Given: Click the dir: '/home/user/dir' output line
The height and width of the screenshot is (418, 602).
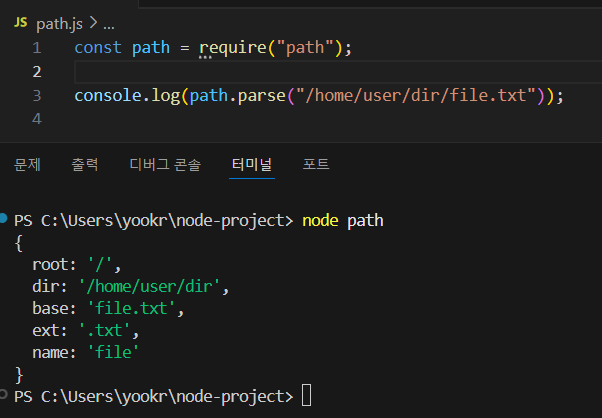Looking at the screenshot, I should click(x=131, y=287).
